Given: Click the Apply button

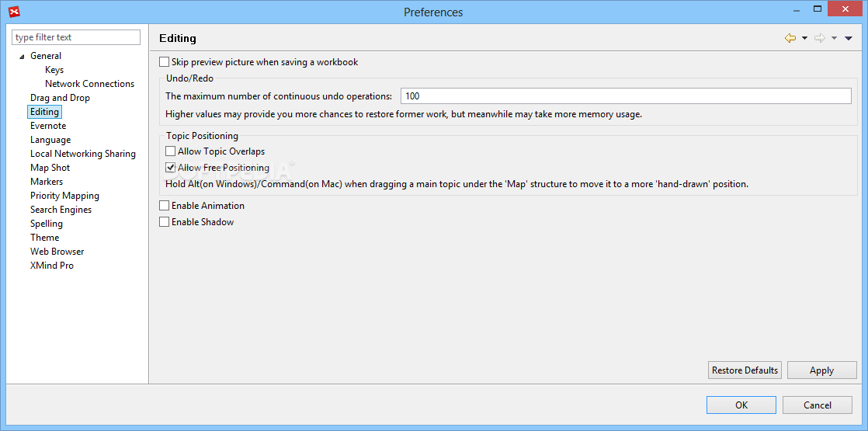Looking at the screenshot, I should pos(821,370).
